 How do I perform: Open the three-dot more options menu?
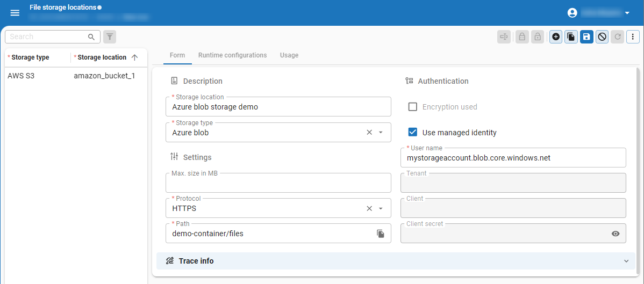[633, 37]
